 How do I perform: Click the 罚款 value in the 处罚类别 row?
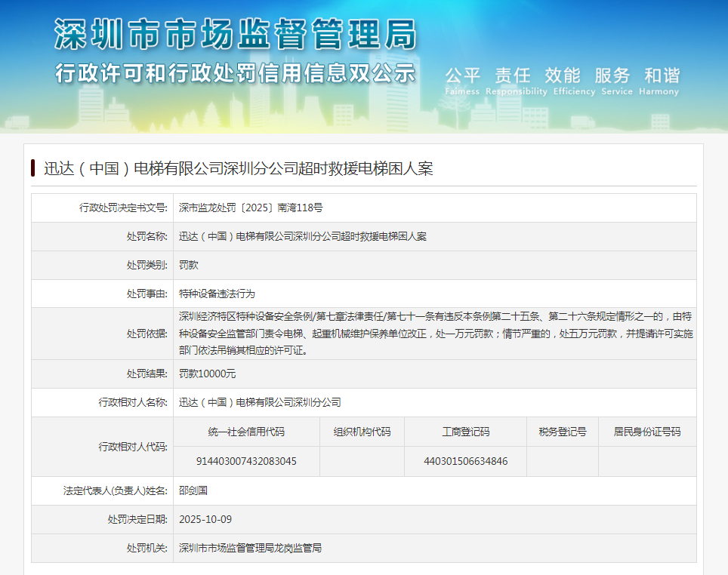[x=189, y=265]
